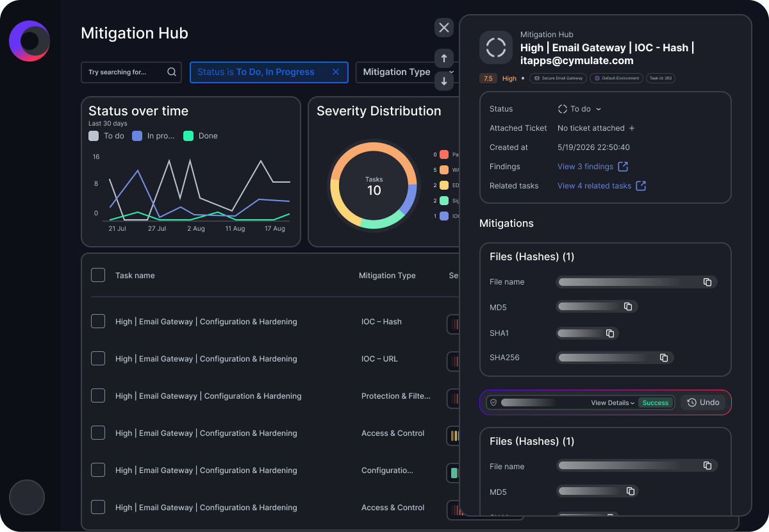The width and height of the screenshot is (769, 532).
Task: Go to previous task with up arrow
Action: pyautogui.click(x=444, y=58)
